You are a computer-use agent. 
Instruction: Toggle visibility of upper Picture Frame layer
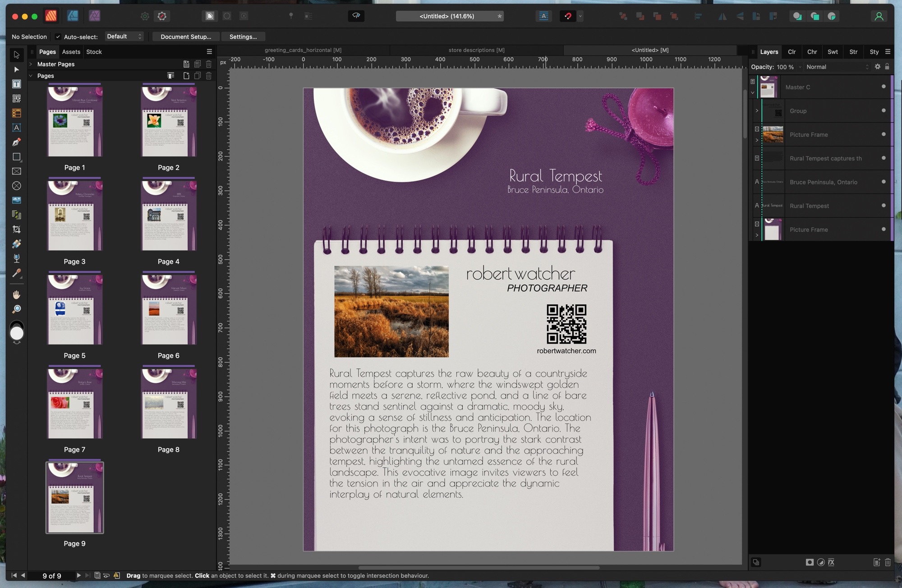pyautogui.click(x=884, y=134)
